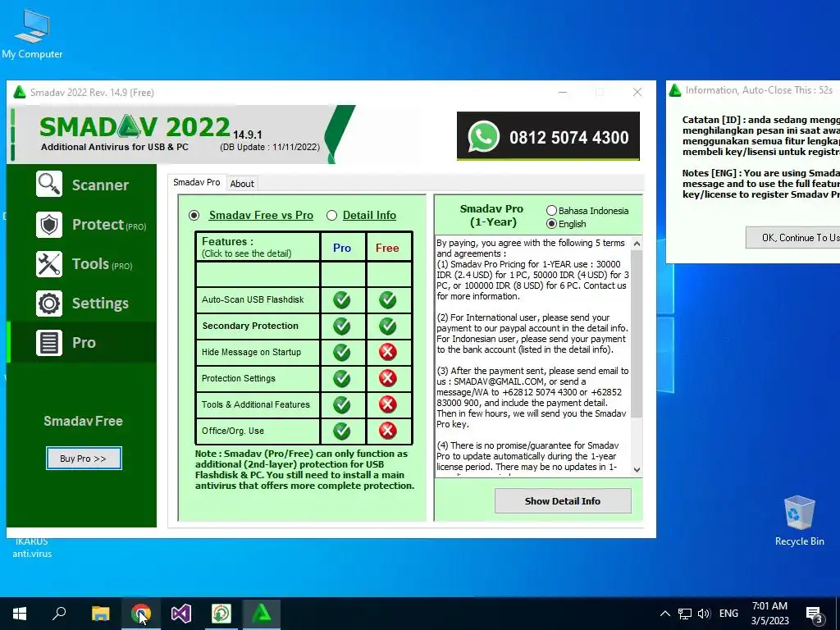Select Detail Info radio button
This screenshot has height=630, width=840.
[x=331, y=216]
